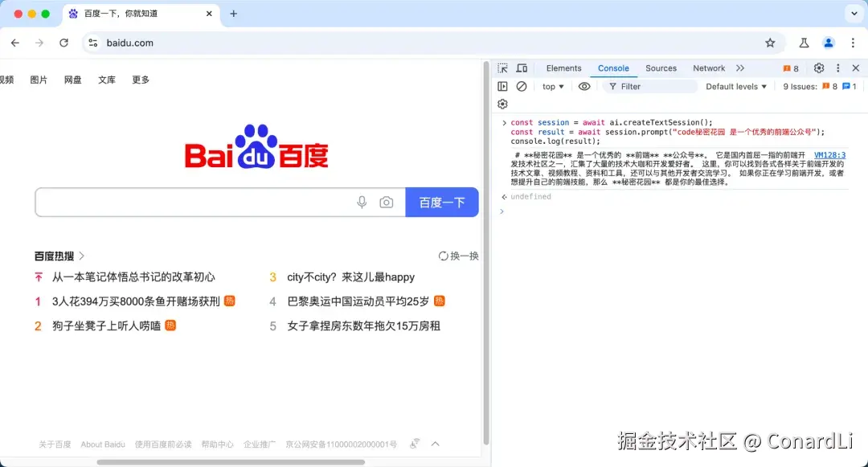Go back with the browser back arrow
Viewport: 868px width, 467px height.
(15, 43)
